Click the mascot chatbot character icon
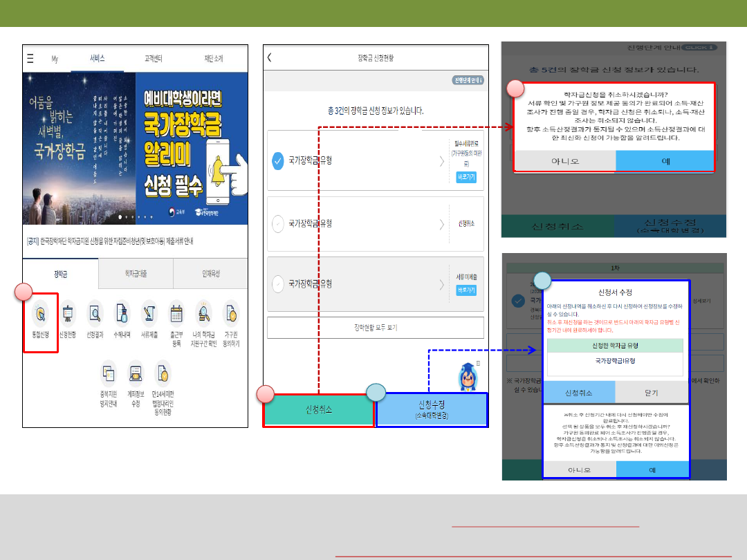Image resolution: width=747 pixels, height=560 pixels. [x=469, y=375]
